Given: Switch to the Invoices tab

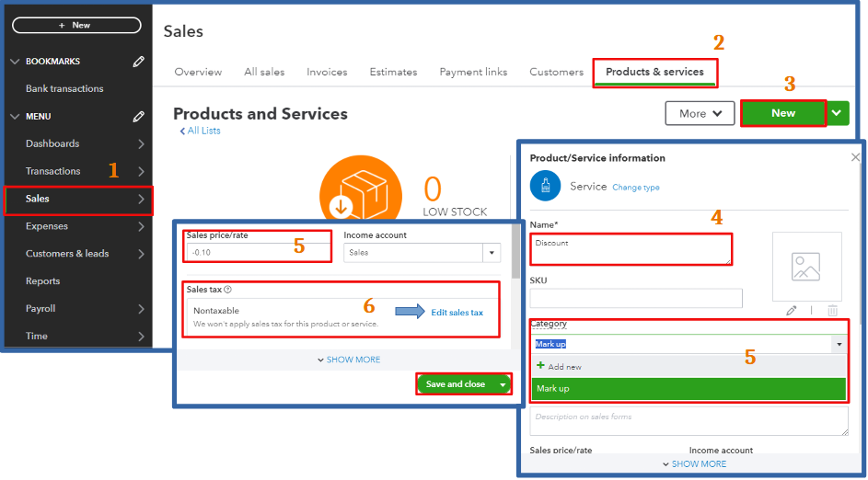Looking at the screenshot, I should pyautogui.click(x=327, y=72).
